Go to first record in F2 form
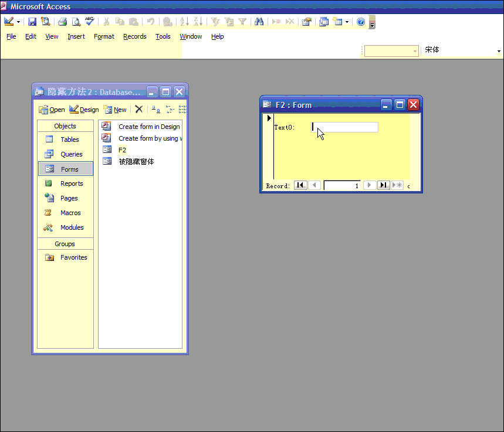The height and width of the screenshot is (432, 504). [300, 185]
